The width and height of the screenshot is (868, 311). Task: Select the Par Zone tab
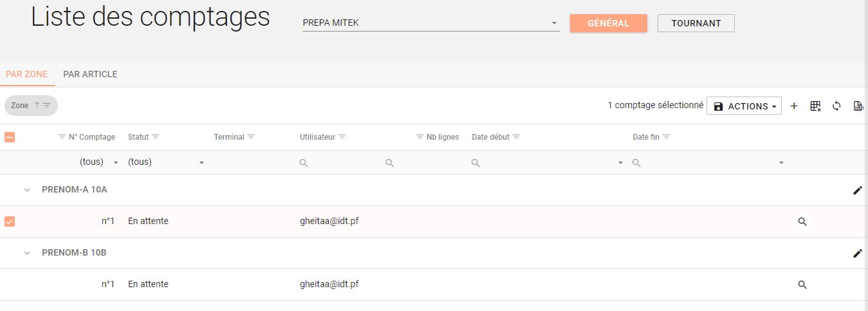click(27, 74)
